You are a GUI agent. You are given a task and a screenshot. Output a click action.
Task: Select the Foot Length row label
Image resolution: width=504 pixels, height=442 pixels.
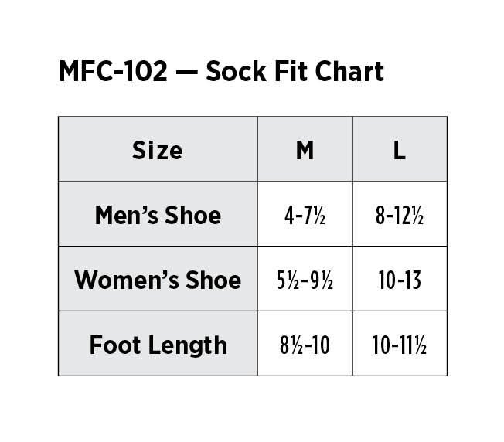pyautogui.click(x=158, y=344)
